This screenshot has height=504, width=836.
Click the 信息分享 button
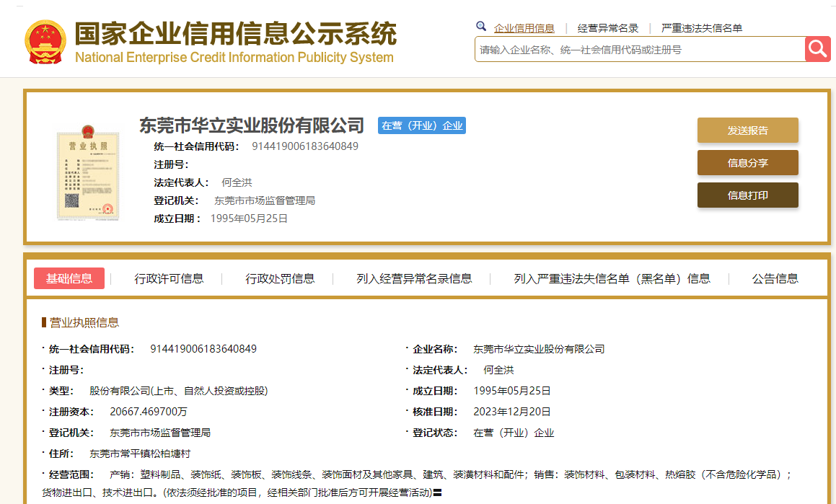(x=747, y=163)
